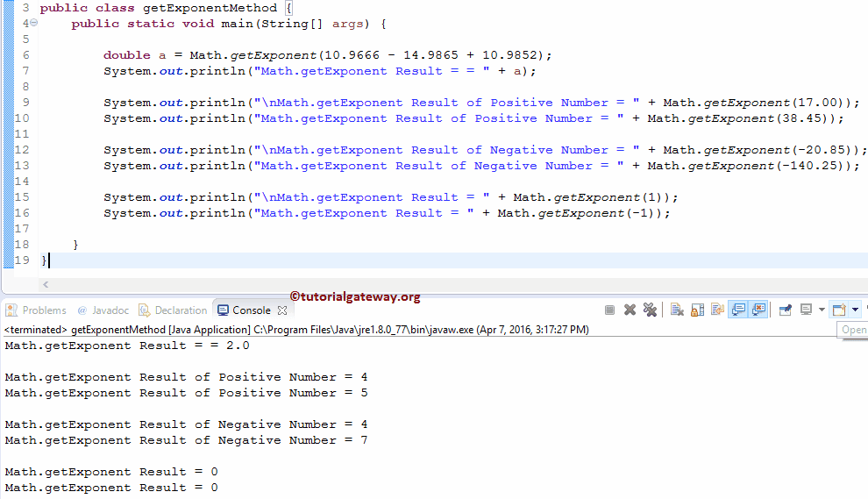This screenshot has width=868, height=499.
Task: Switch to the Problems tab
Action: [x=37, y=310]
